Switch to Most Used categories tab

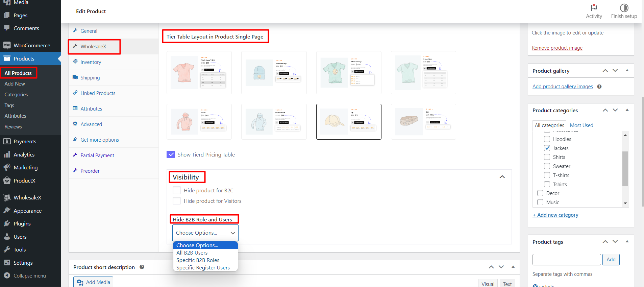pyautogui.click(x=581, y=125)
